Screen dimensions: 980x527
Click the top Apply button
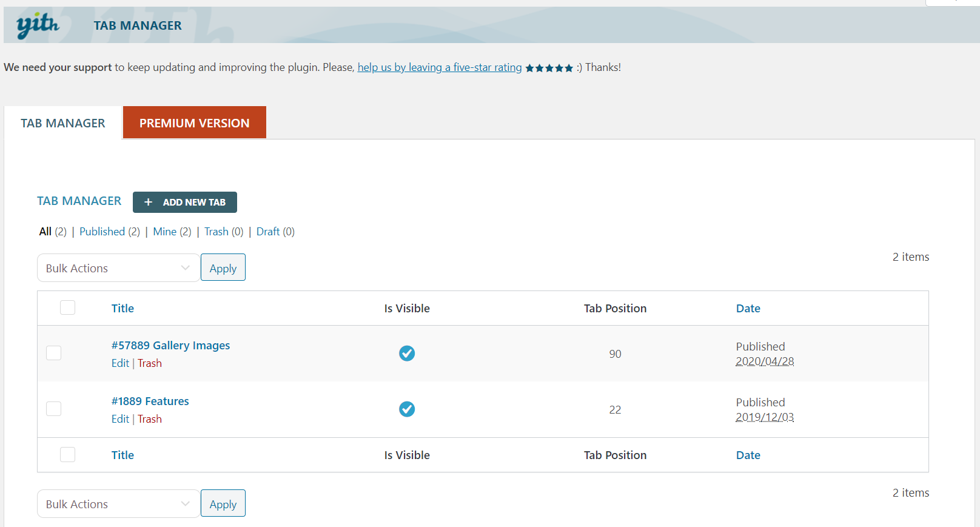[223, 267]
